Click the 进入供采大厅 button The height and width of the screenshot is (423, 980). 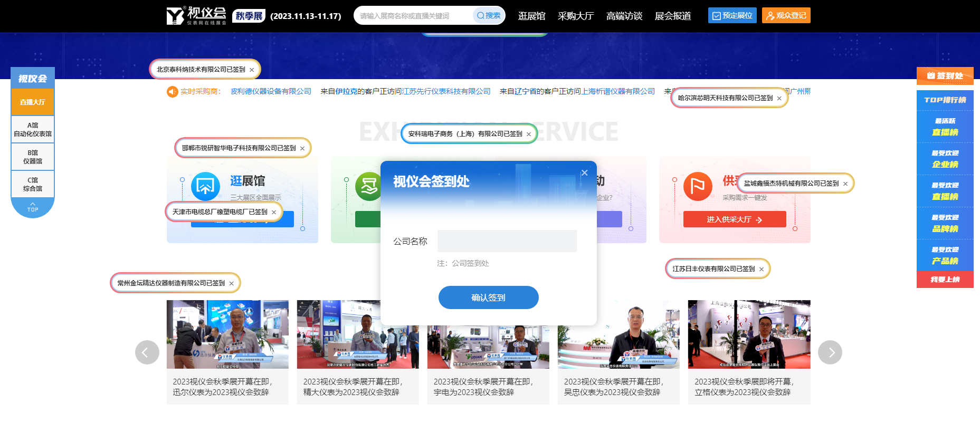point(735,219)
